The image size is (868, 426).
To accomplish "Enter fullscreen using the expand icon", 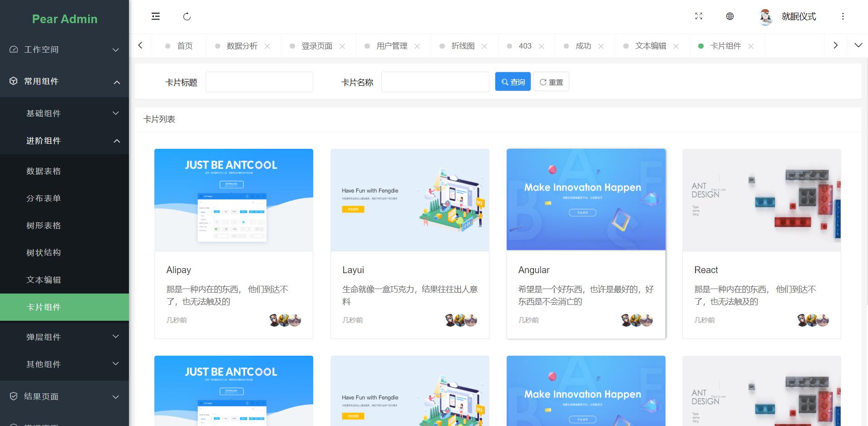I will point(699,16).
